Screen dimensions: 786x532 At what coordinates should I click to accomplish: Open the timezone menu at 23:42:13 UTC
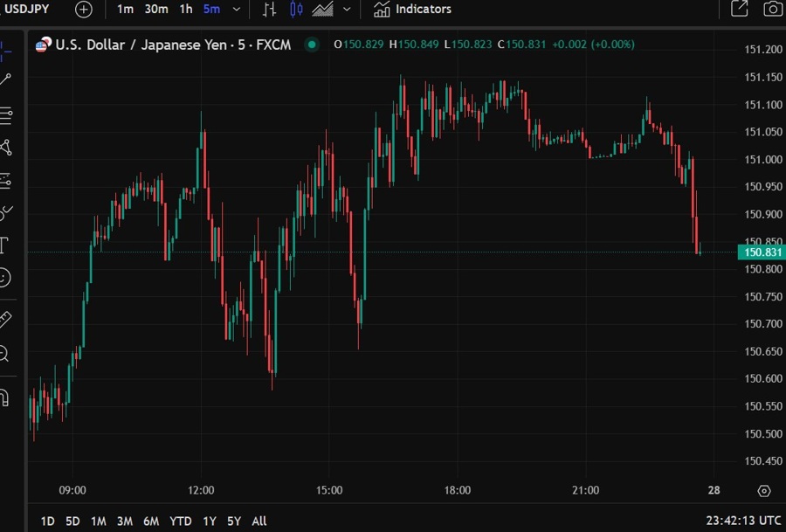743,521
